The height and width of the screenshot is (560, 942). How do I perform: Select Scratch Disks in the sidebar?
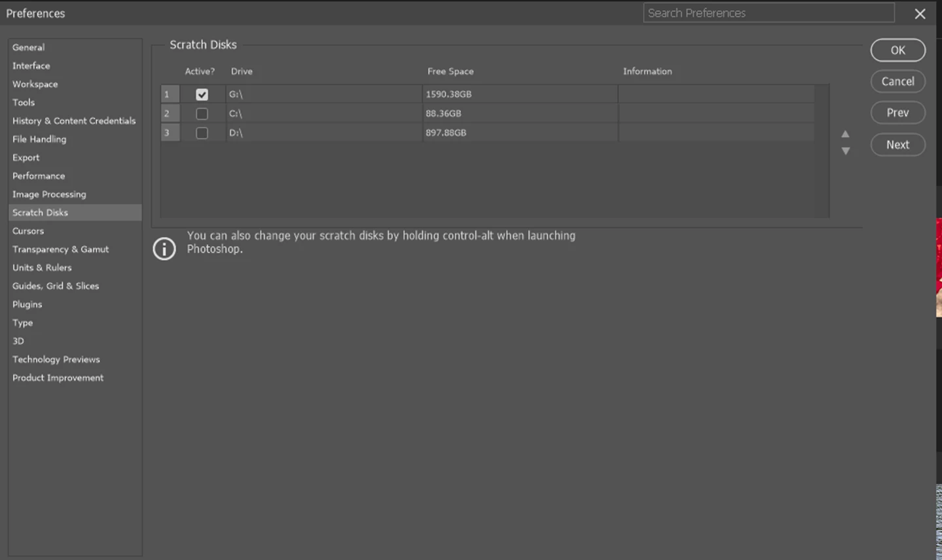tap(75, 213)
